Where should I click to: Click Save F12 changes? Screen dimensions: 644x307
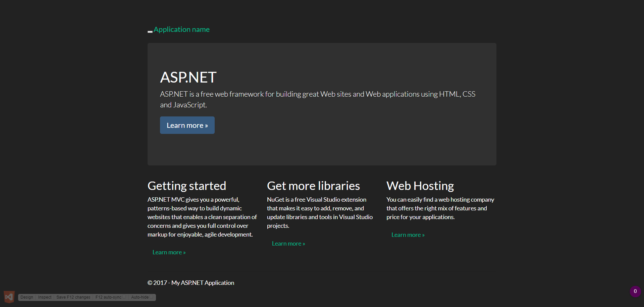click(x=73, y=297)
